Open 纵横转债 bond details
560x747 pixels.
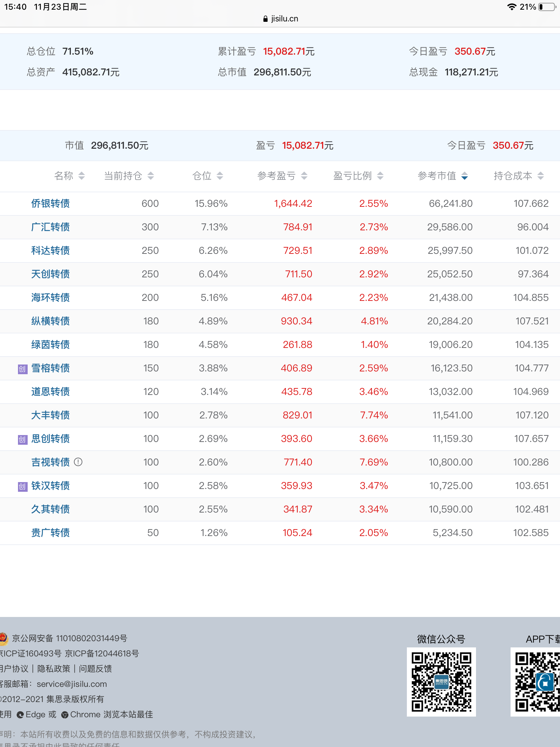50,321
